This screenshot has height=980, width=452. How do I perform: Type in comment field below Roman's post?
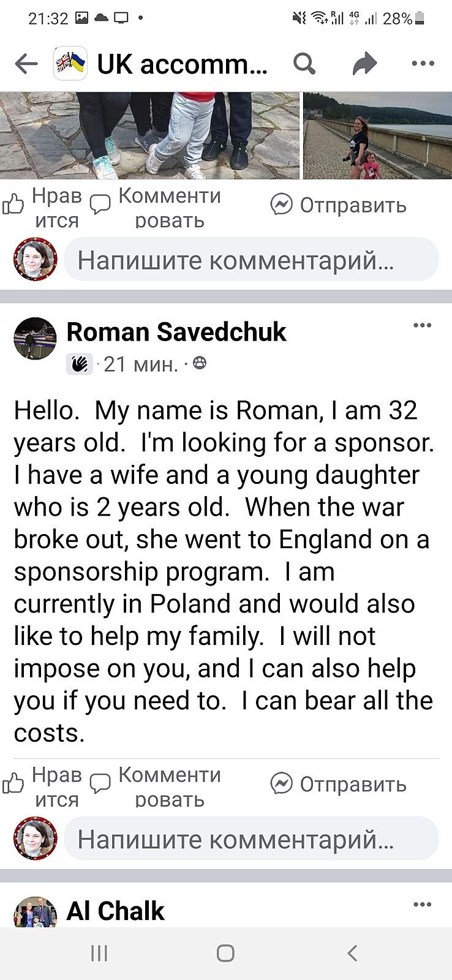251,839
